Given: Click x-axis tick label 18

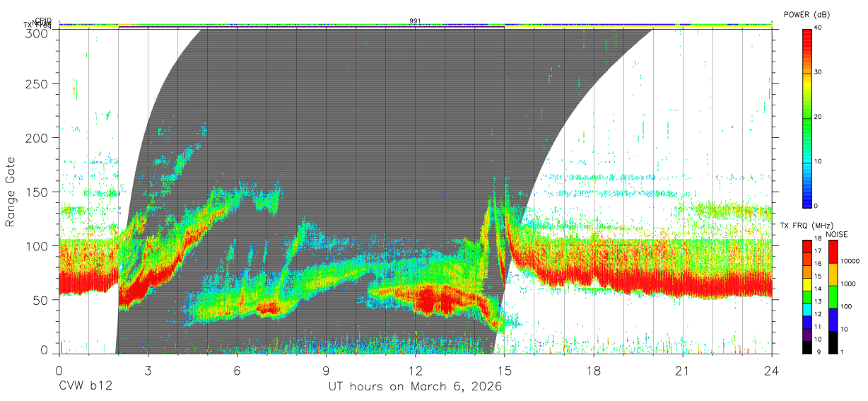Looking at the screenshot, I should pos(593,371).
